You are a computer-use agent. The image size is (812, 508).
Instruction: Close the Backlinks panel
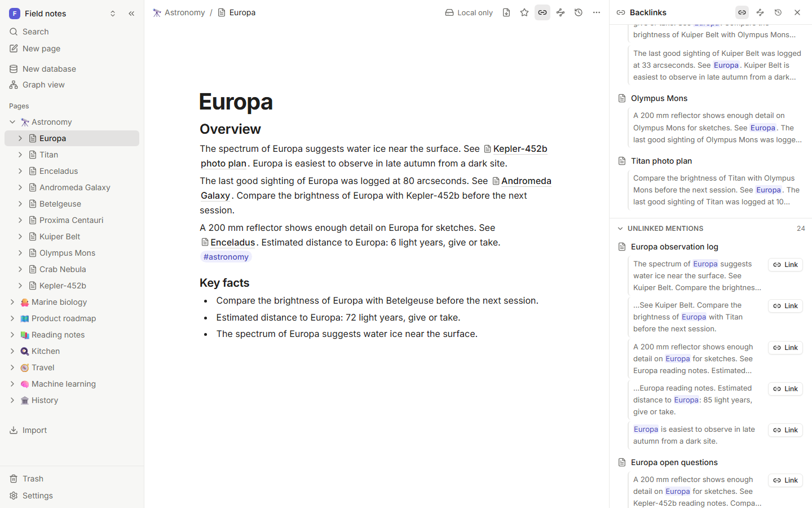(797, 12)
